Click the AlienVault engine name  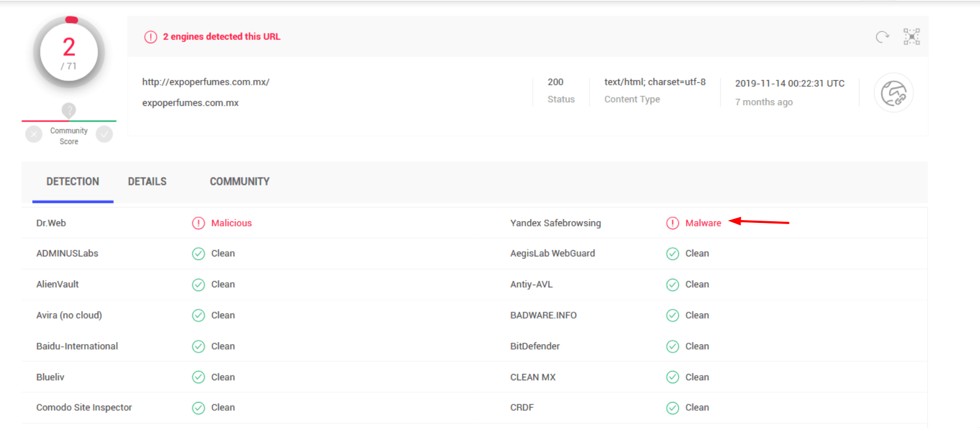(58, 285)
